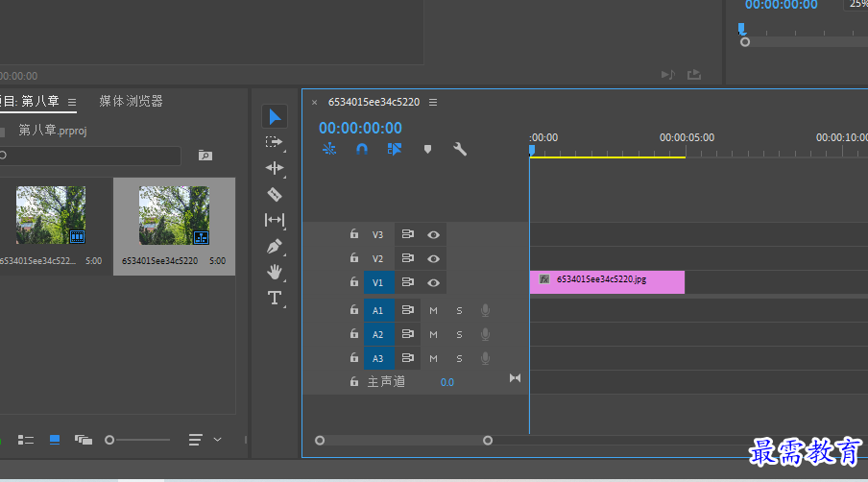Toggle A2 track targeting
The image size is (868, 482).
tap(378, 334)
